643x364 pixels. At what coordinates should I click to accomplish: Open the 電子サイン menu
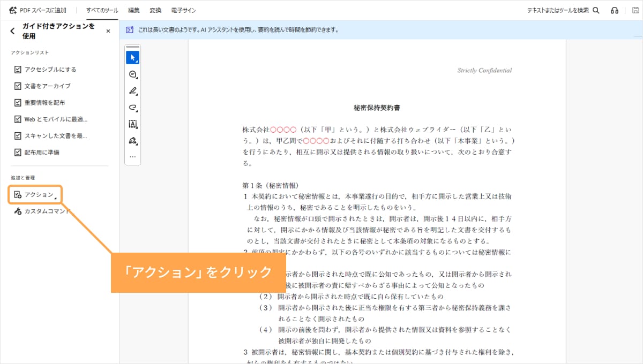point(183,10)
